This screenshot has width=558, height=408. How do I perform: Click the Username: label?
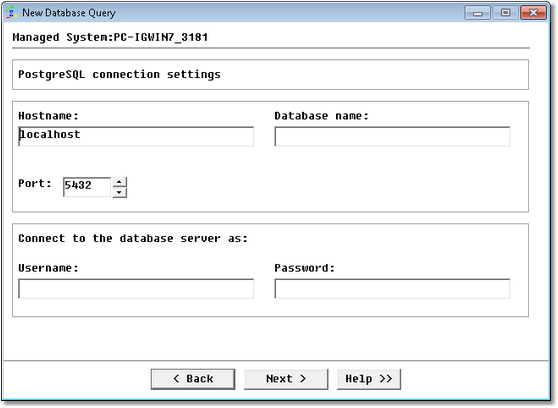pyautogui.click(x=48, y=268)
